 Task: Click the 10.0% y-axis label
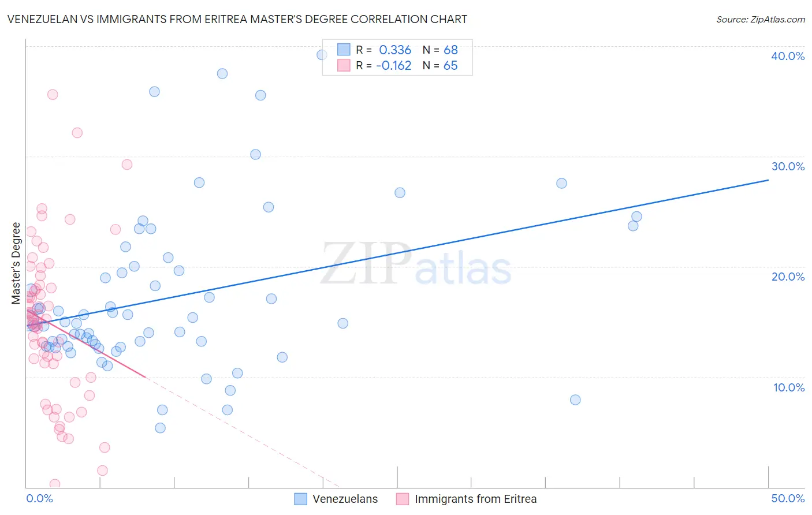[x=789, y=387]
